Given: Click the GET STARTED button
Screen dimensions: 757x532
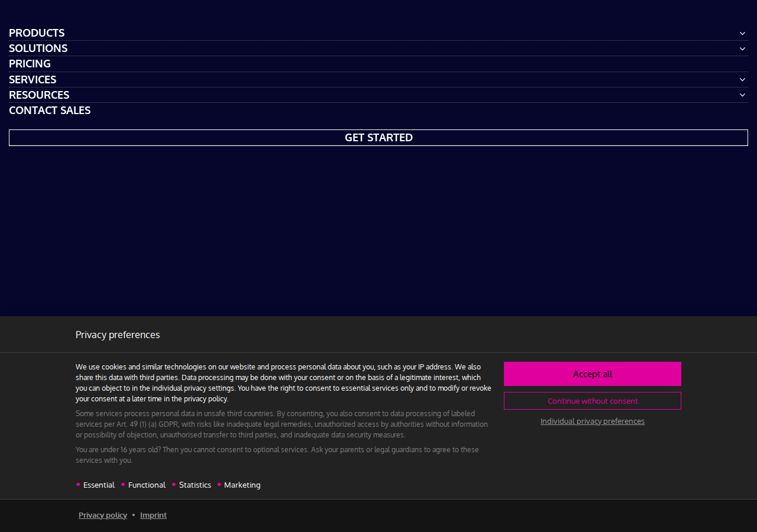Looking at the screenshot, I should click(x=378, y=138).
